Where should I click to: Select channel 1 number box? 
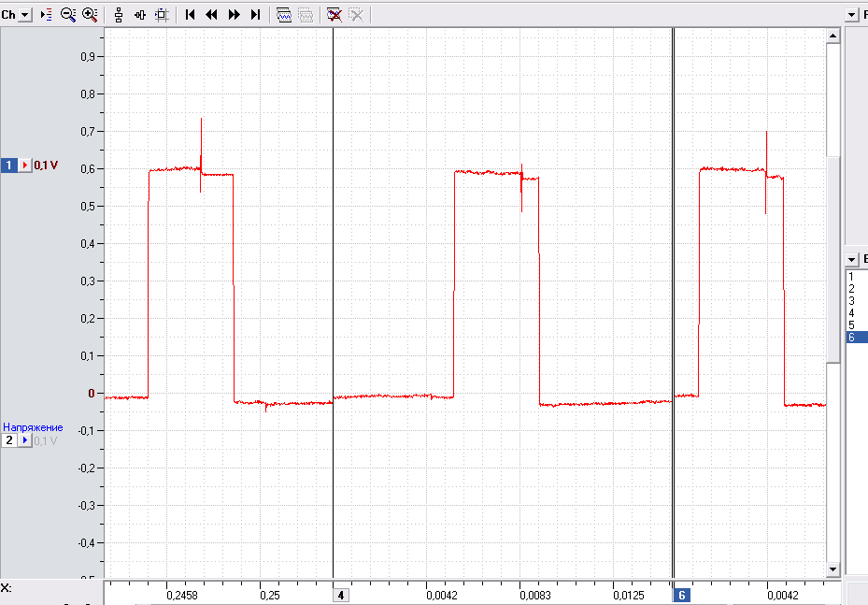point(8,166)
